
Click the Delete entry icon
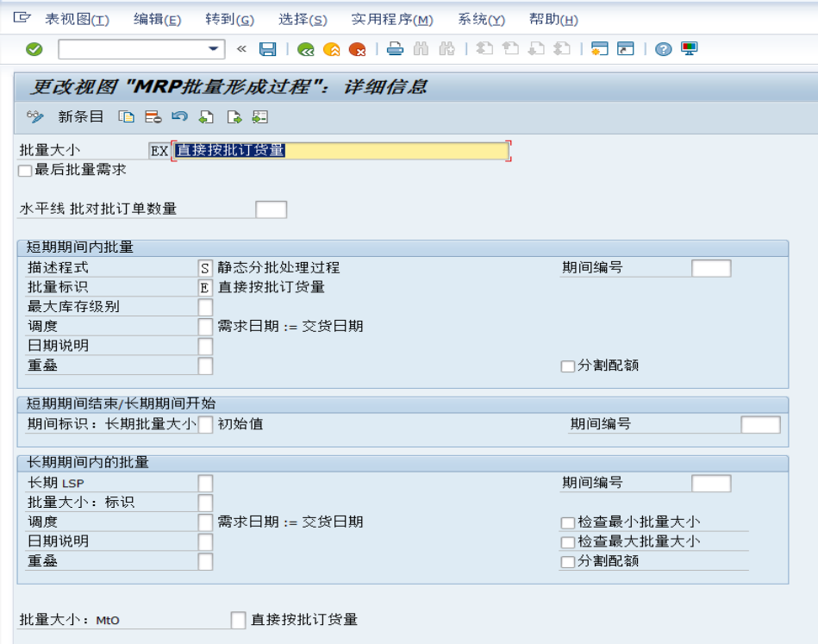pyautogui.click(x=153, y=117)
